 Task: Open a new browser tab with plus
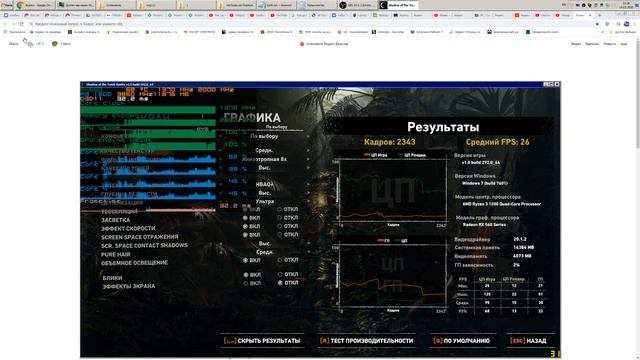click(600, 15)
